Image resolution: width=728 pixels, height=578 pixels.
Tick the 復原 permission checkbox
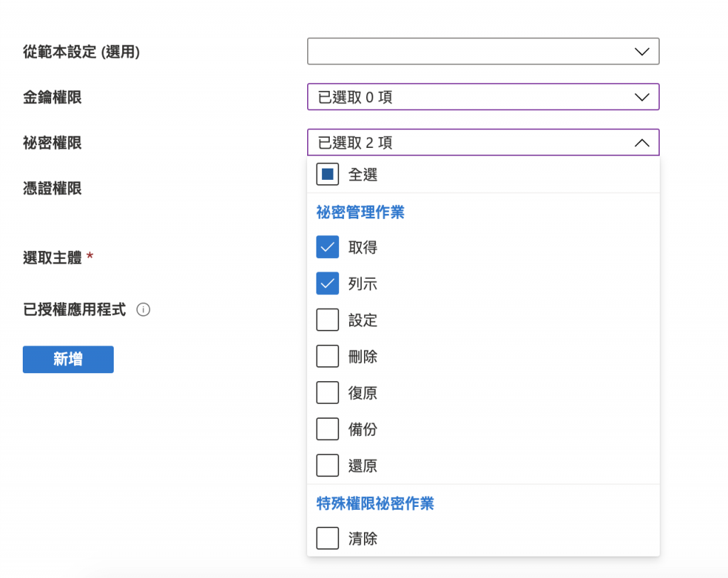pos(328,392)
